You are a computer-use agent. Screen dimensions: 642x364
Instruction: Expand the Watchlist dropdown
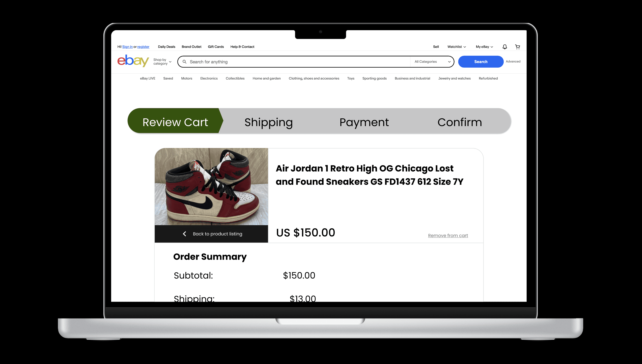point(456,47)
